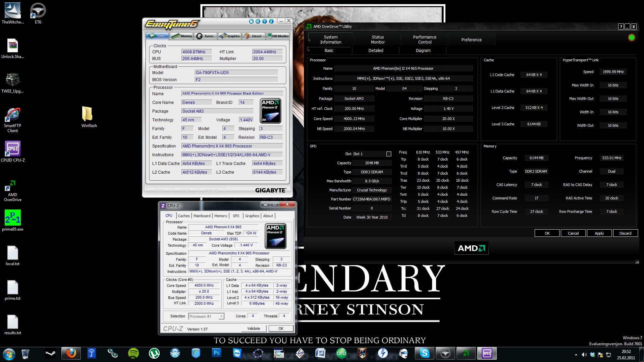Open AMD OverDrive desktop shortcut

pyautogui.click(x=13, y=191)
